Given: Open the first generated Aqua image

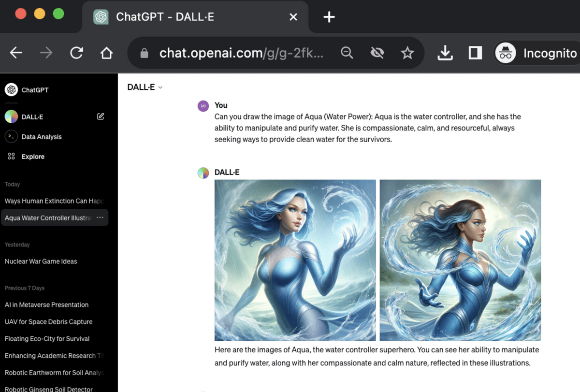Looking at the screenshot, I should tap(295, 260).
